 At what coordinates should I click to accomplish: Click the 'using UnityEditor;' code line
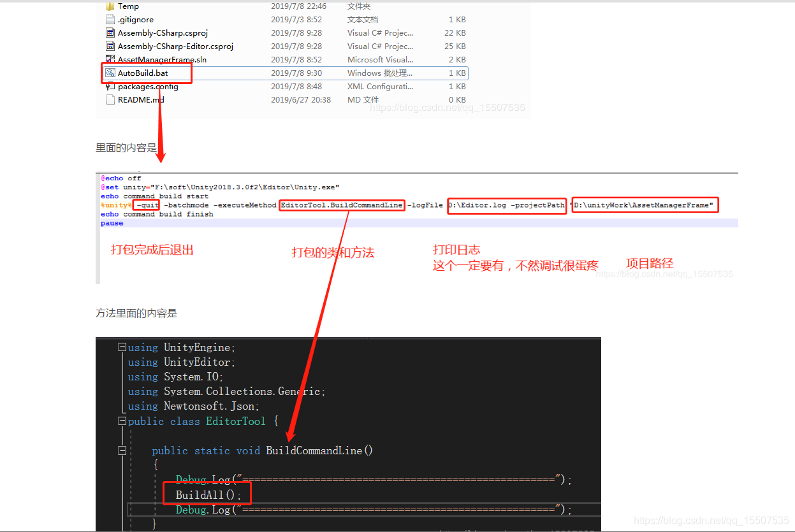182,363
